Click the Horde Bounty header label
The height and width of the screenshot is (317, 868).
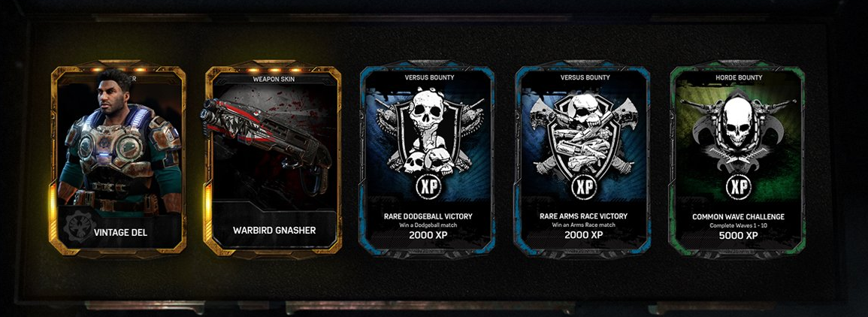(739, 78)
